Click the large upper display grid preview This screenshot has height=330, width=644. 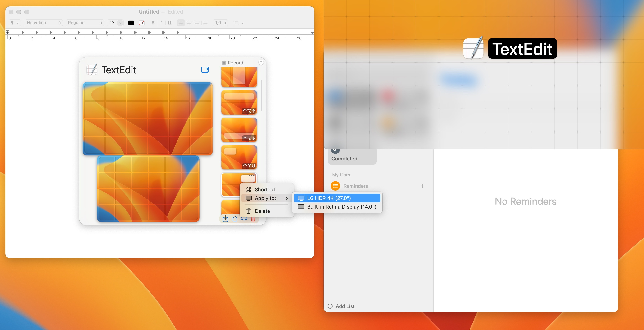tap(148, 119)
